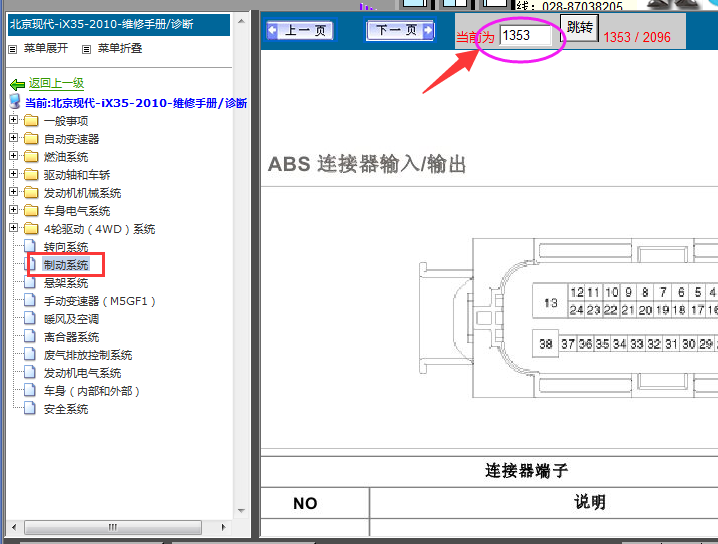Image resolution: width=718 pixels, height=544 pixels.
Task: Click folder icon beside 发动机机械系统
Action: 31,192
